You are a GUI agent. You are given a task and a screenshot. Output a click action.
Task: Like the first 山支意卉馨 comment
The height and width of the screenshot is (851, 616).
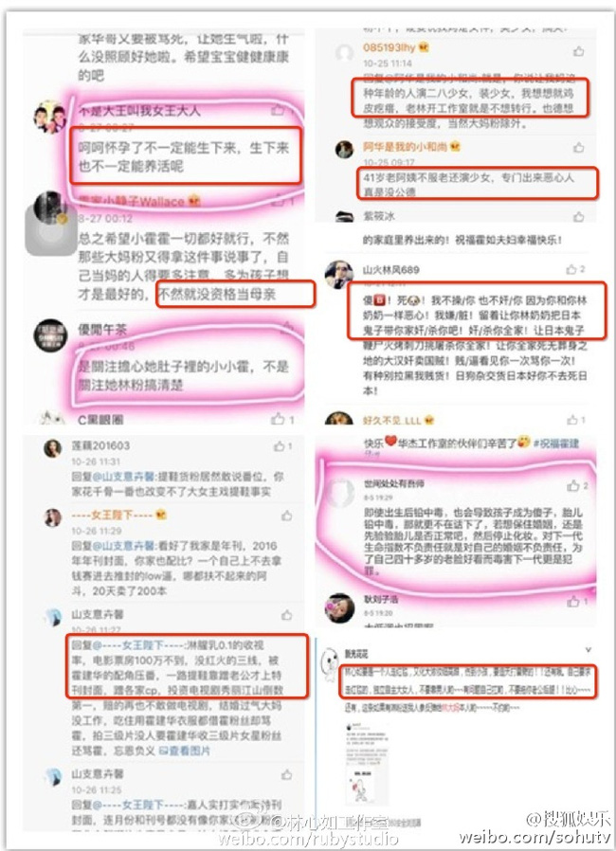[x=286, y=615]
